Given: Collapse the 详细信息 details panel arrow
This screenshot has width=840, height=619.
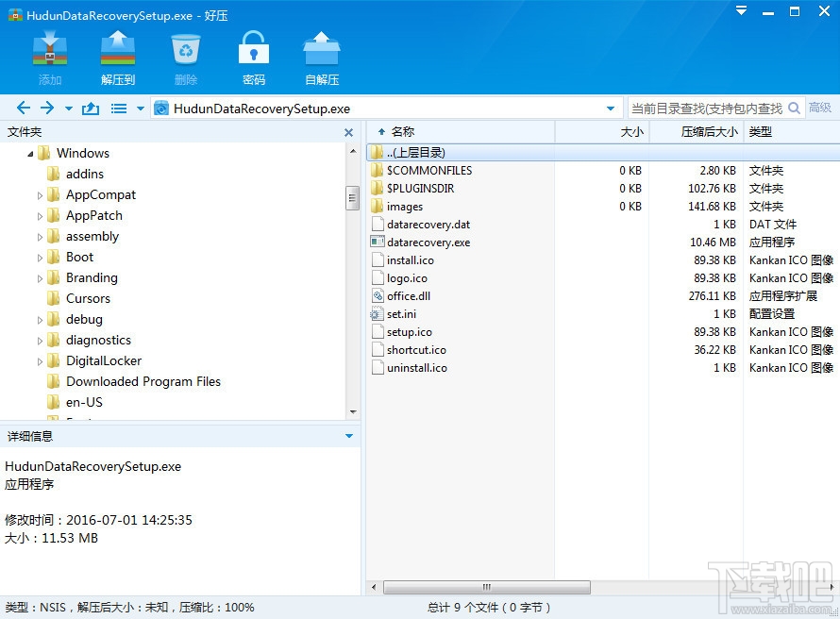Looking at the screenshot, I should point(349,436).
